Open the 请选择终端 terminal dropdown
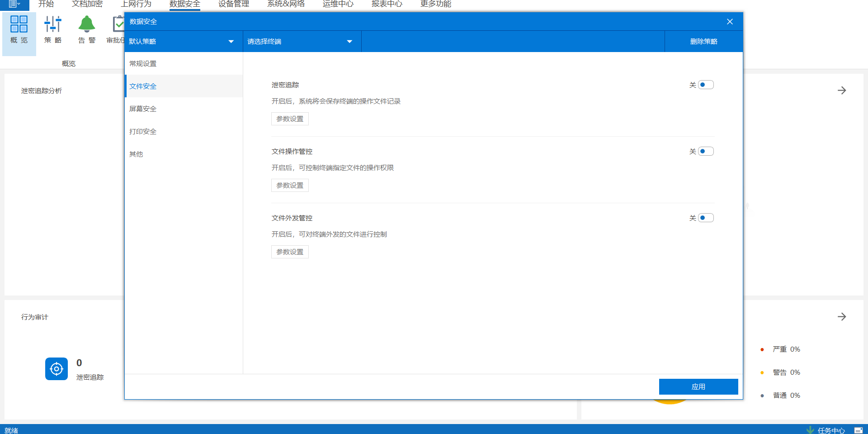Viewport: 868px width, 434px height. point(302,42)
